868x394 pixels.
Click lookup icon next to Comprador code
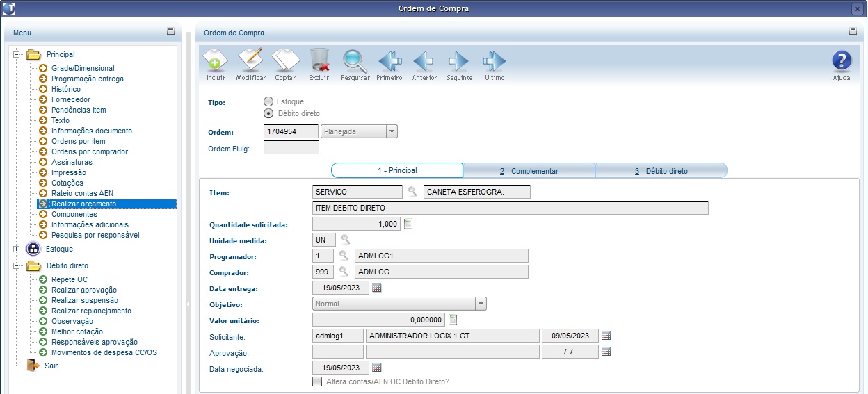click(x=344, y=272)
